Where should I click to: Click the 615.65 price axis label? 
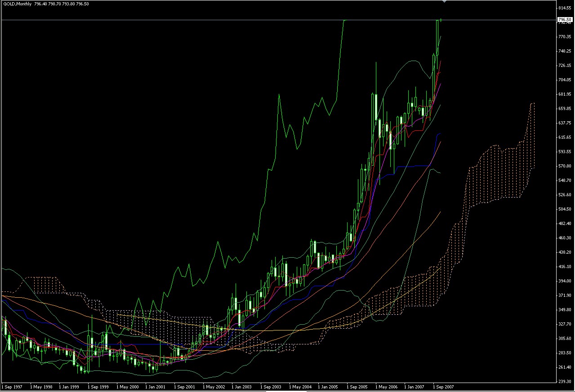[x=565, y=137]
